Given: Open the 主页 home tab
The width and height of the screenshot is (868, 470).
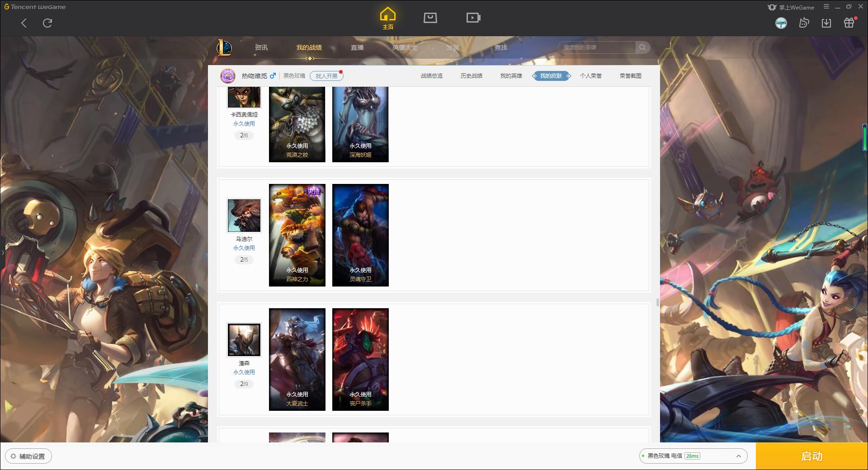Looking at the screenshot, I should click(x=388, y=19).
